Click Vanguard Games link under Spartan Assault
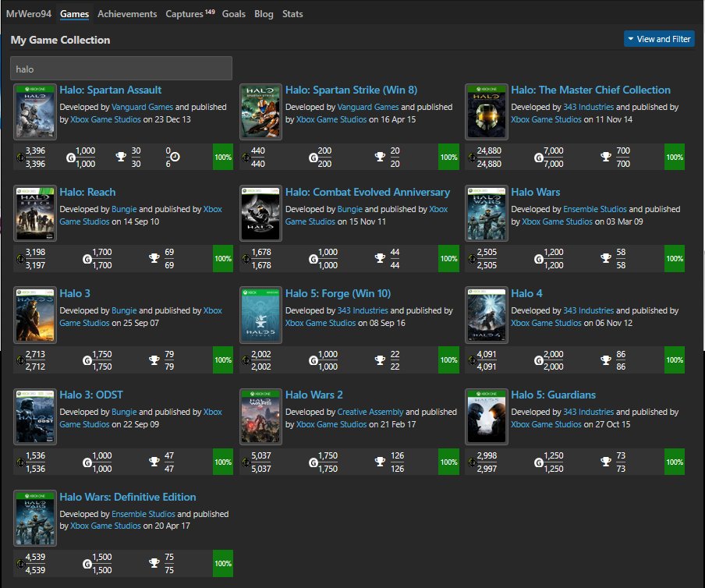This screenshot has width=705, height=588. tap(142, 107)
